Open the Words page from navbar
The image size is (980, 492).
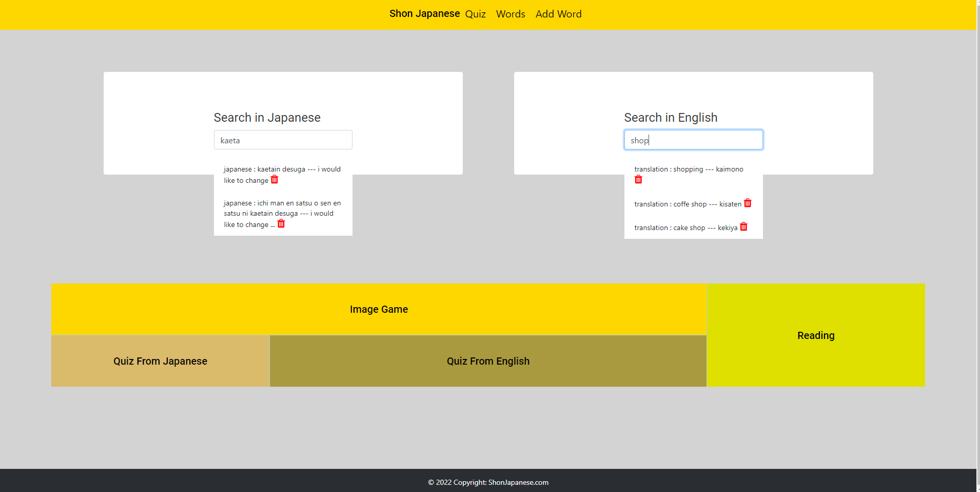tap(511, 14)
